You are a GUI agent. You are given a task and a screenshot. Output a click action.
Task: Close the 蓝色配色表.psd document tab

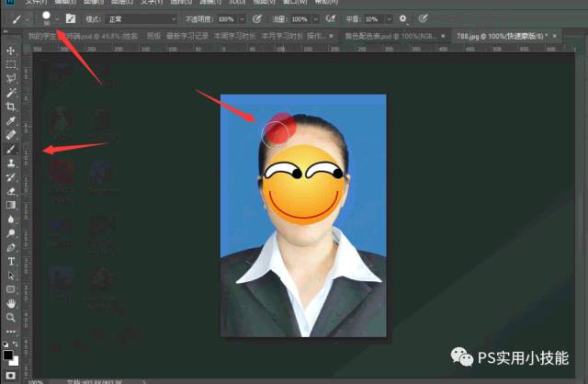(443, 36)
